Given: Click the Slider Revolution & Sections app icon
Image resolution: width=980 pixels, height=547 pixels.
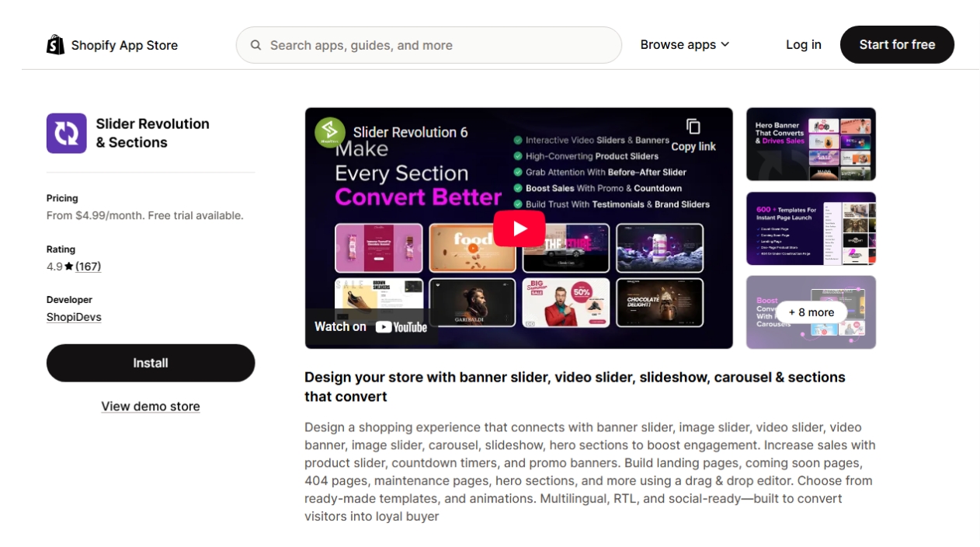Looking at the screenshot, I should [66, 133].
